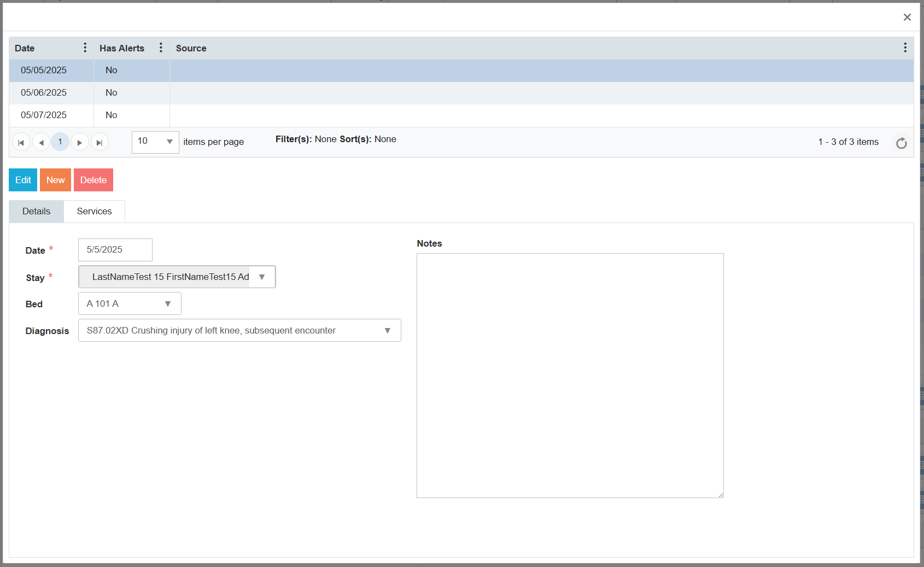Close the dialog with the X icon
This screenshot has height=567, width=924.
click(907, 17)
